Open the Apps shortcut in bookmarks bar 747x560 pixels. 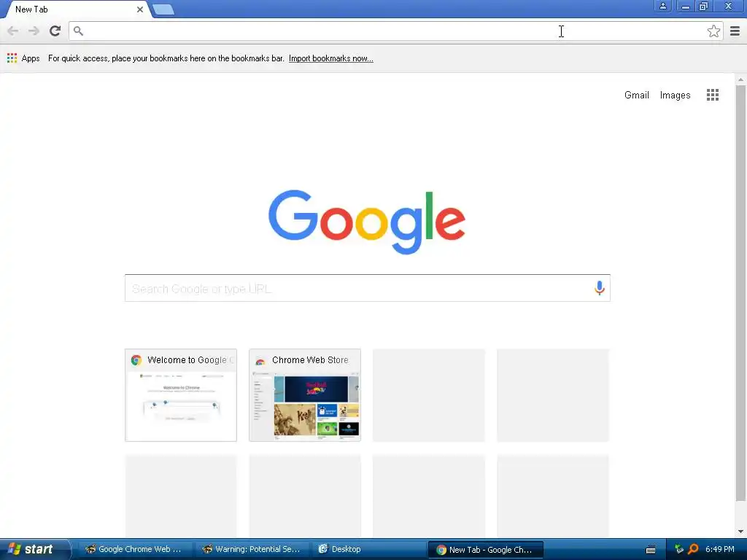coord(23,58)
